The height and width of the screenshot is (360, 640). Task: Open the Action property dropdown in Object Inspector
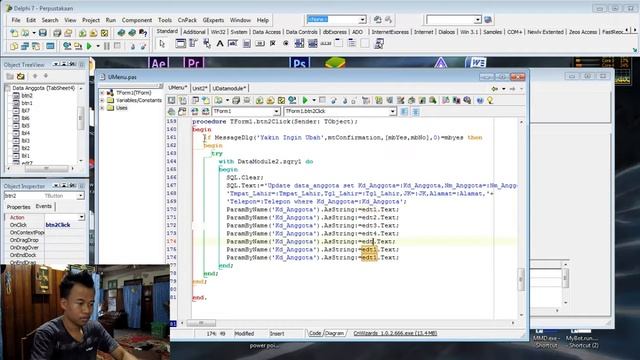pos(82,217)
